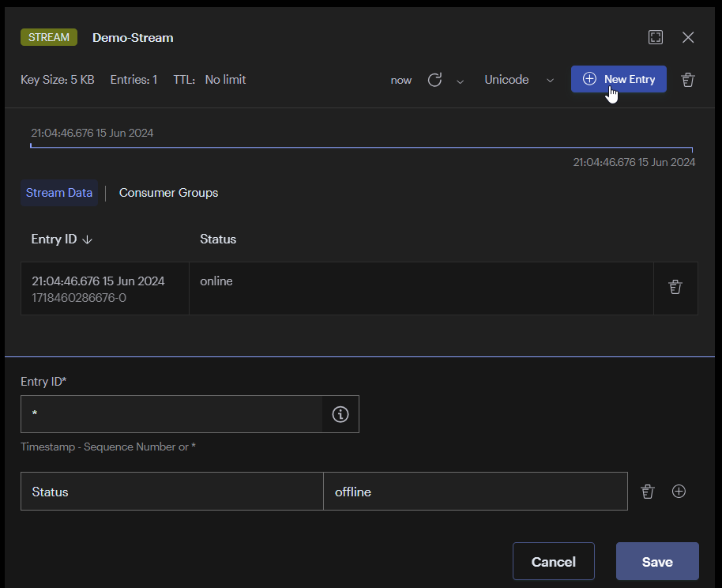Image resolution: width=722 pixels, height=588 pixels.
Task: Cancel the new entry form
Action: pyautogui.click(x=553, y=562)
